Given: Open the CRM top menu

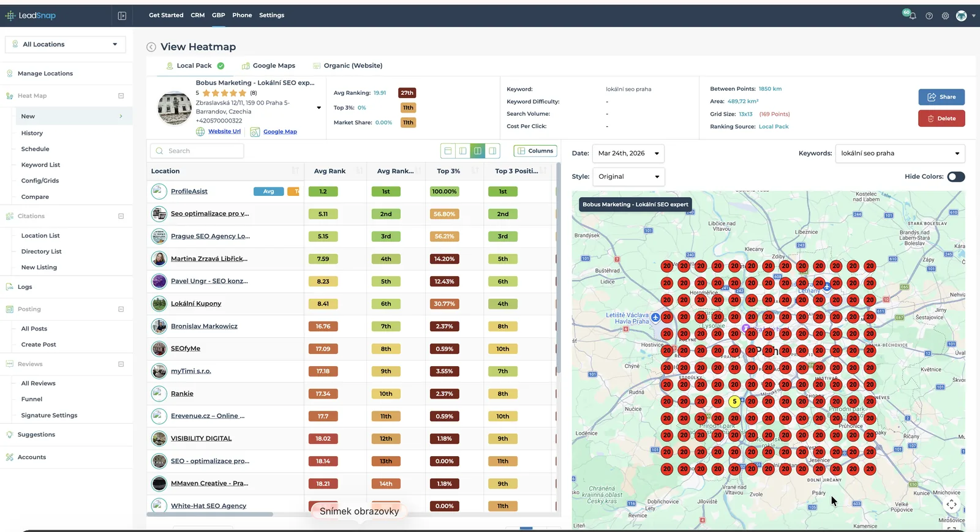Looking at the screenshot, I should coord(198,15).
